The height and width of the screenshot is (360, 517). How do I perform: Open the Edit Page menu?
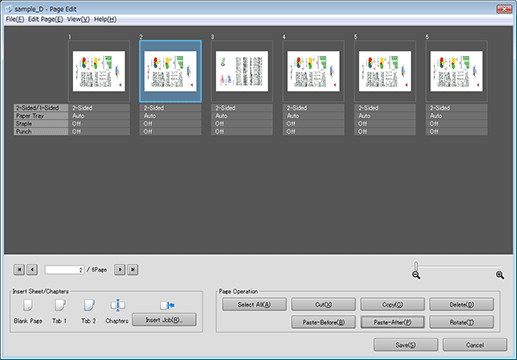(45, 19)
